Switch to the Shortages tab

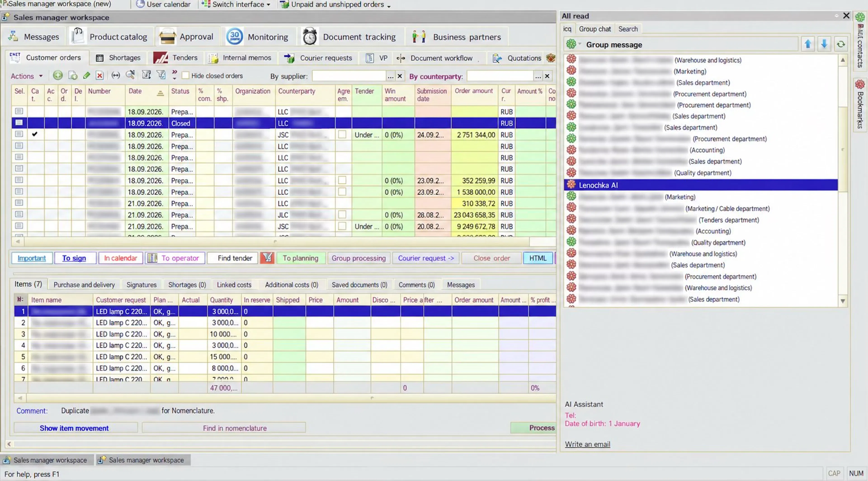pyautogui.click(x=118, y=58)
